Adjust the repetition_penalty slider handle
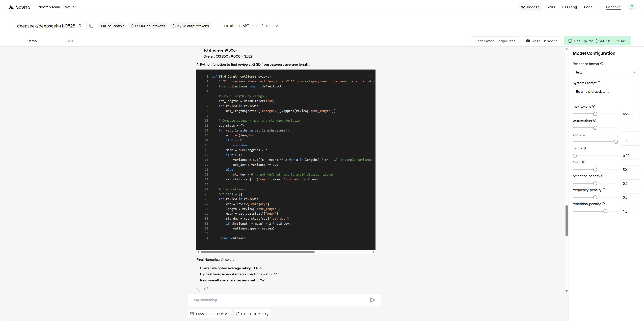The height and width of the screenshot is (328, 644). pos(605,211)
